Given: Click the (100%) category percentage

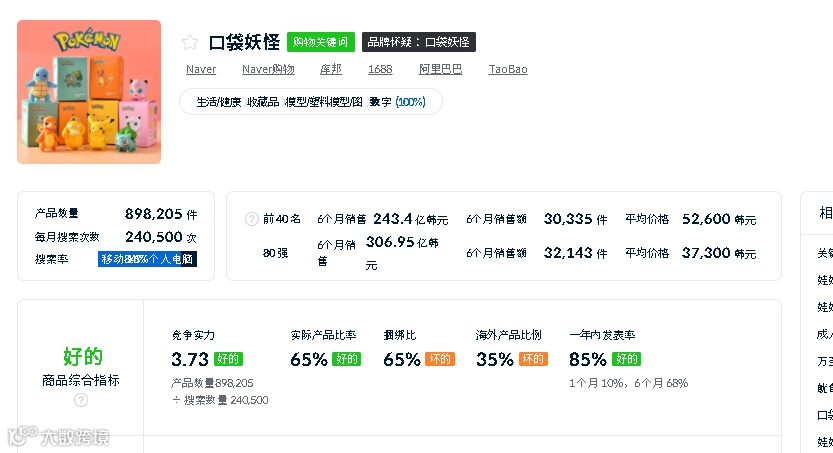Looking at the screenshot, I should (x=410, y=102).
